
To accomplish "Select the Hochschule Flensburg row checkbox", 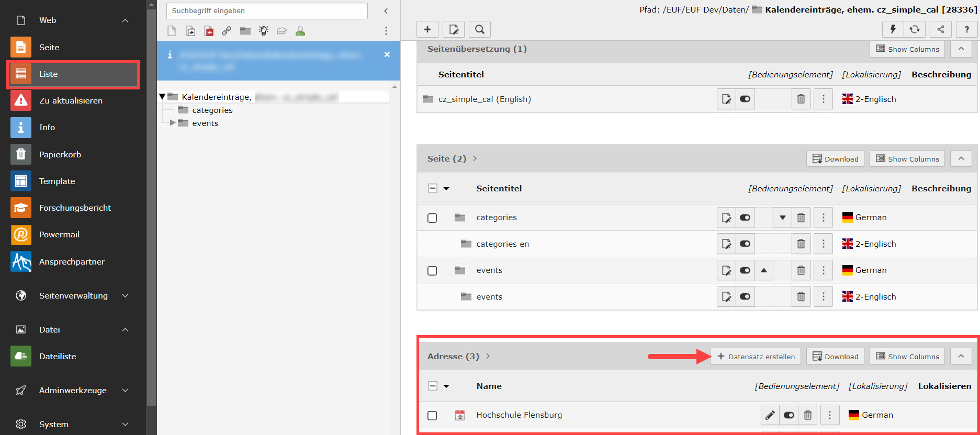I will point(432,416).
